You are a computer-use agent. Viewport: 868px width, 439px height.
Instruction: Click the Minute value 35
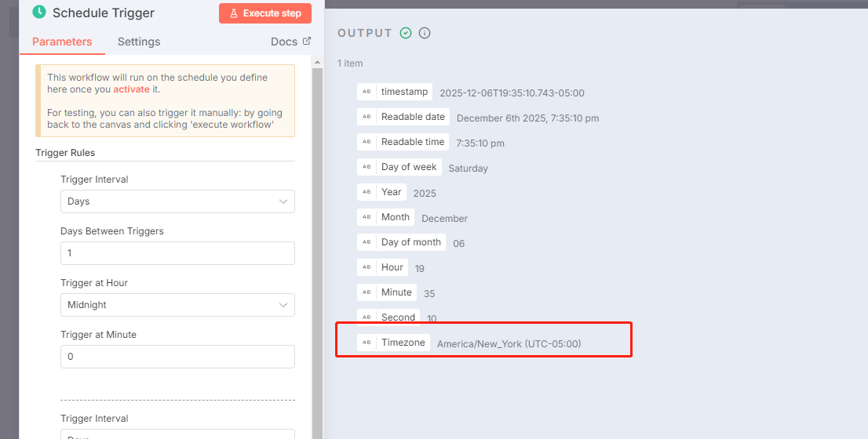point(429,294)
